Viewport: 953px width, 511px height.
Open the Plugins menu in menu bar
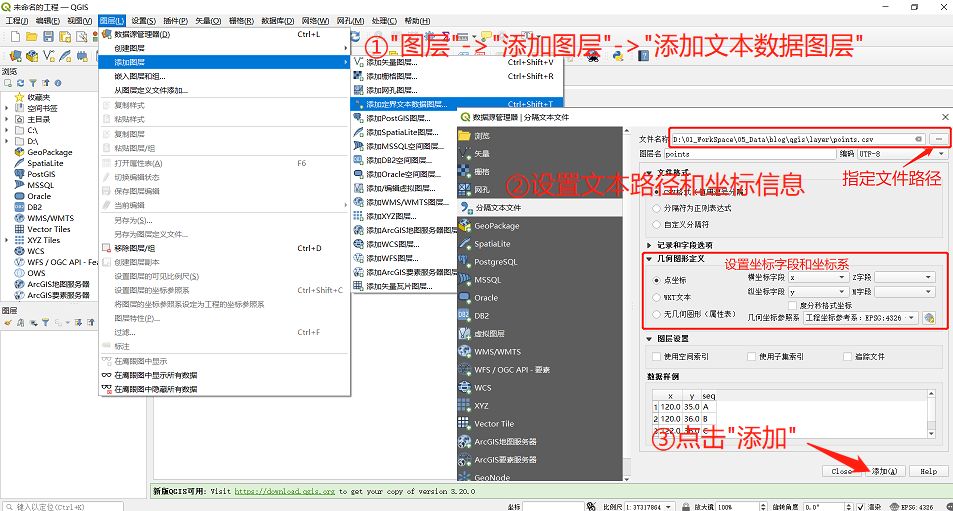175,21
